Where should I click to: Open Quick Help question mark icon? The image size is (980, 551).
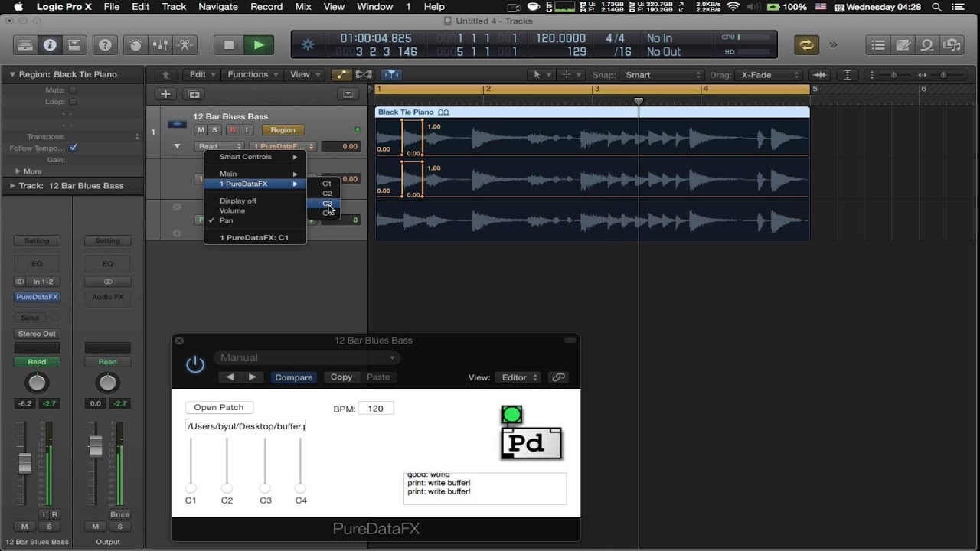[105, 44]
